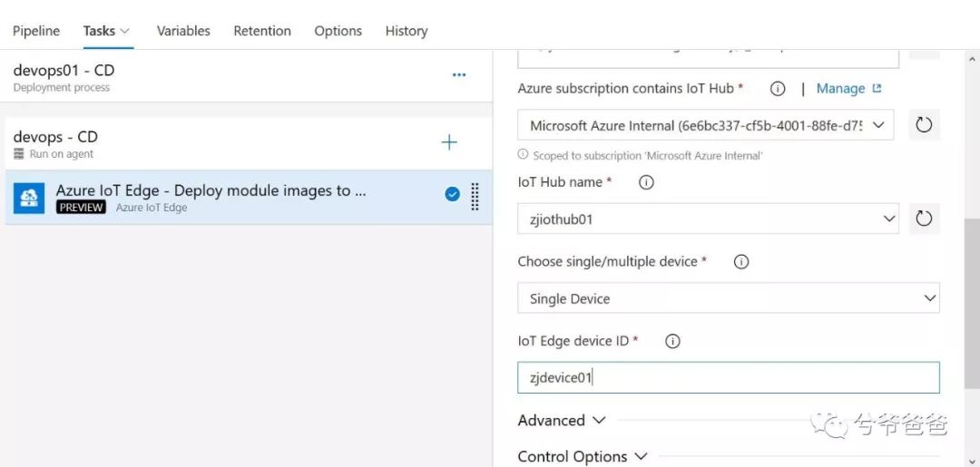The image size is (980, 467).
Task: Click the external link icon beside Manage
Action: [x=877, y=89]
